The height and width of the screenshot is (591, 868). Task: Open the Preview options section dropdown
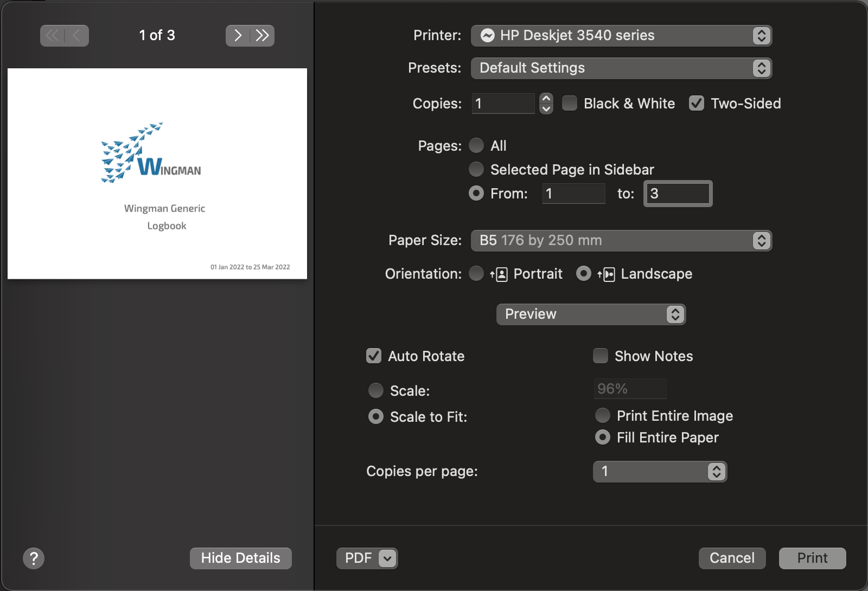pyautogui.click(x=591, y=314)
